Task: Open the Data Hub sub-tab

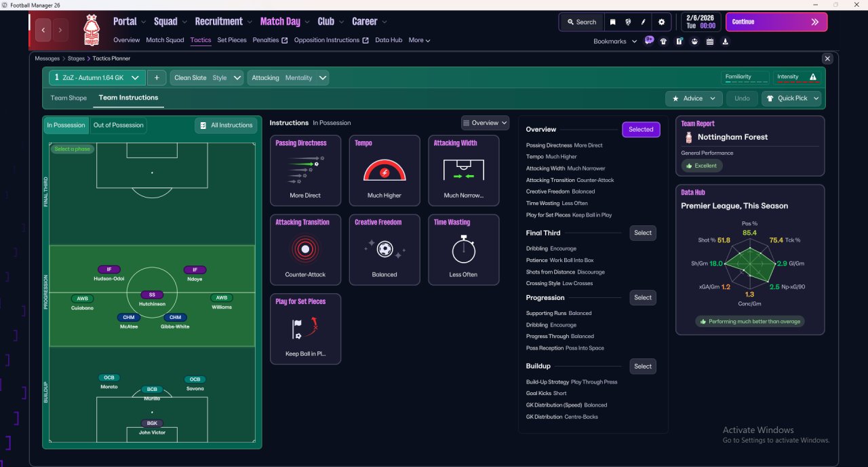Action: coord(389,40)
